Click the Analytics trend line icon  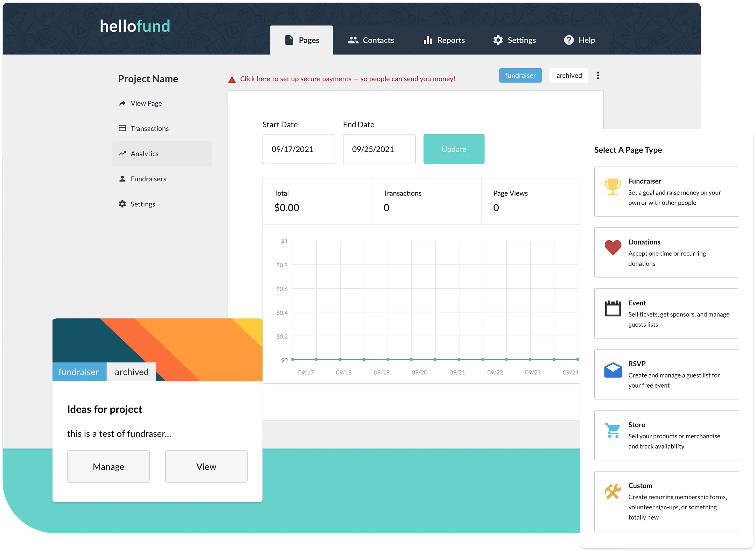[122, 154]
